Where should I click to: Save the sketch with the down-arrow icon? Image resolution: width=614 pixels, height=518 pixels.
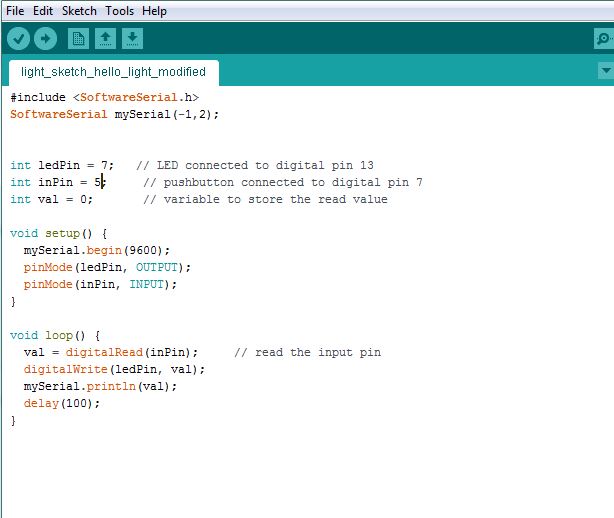[132, 38]
